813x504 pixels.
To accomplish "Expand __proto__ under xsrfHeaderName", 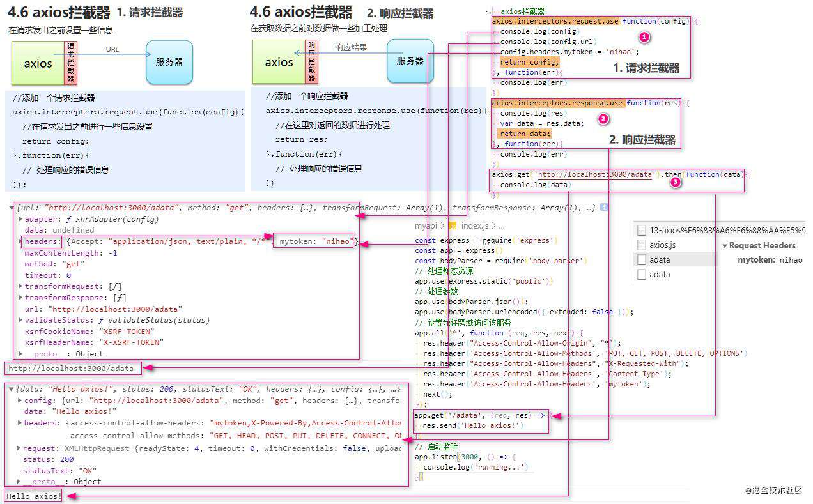I will (x=20, y=354).
